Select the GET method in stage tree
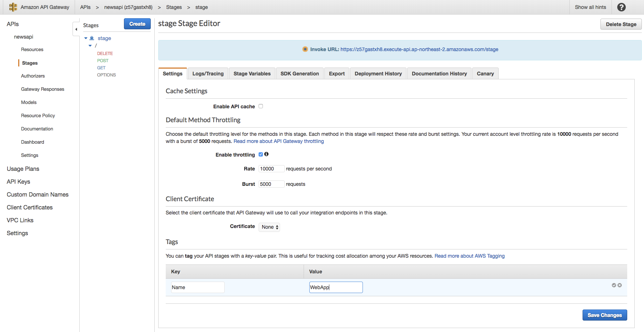Image resolution: width=644 pixels, height=332 pixels. point(101,68)
